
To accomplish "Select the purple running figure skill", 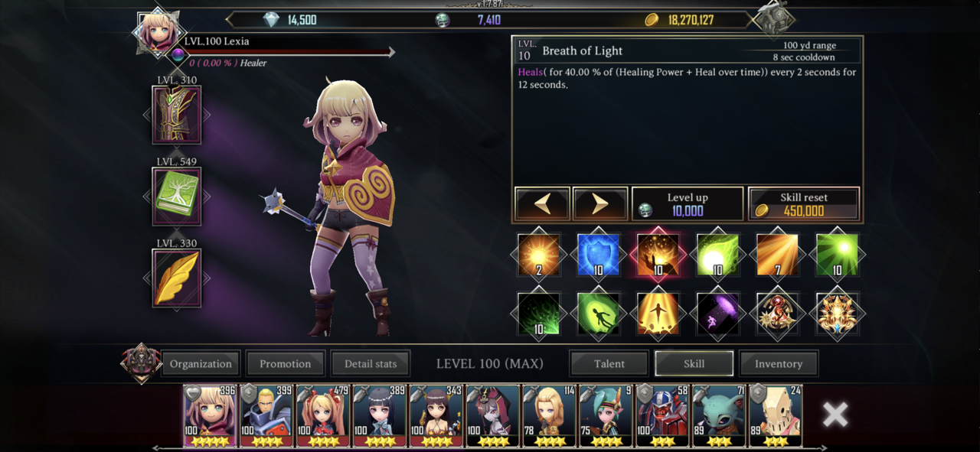I will point(717,314).
